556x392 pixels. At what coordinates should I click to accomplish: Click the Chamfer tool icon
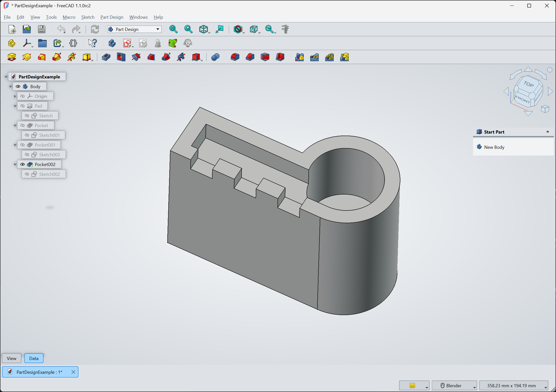pyautogui.click(x=250, y=57)
